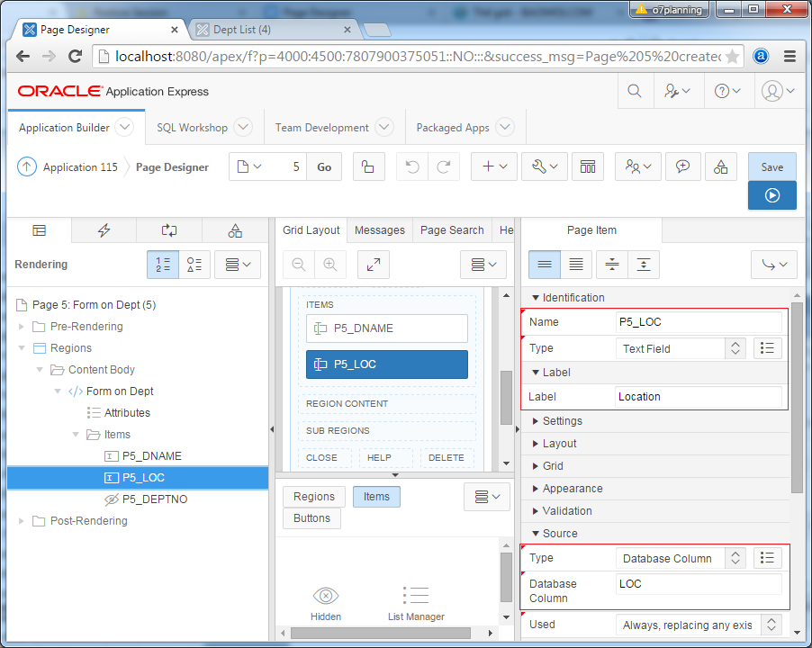This screenshot has height=648, width=812.
Task: Click the Application 115 breadcrumb link
Action: click(x=80, y=166)
